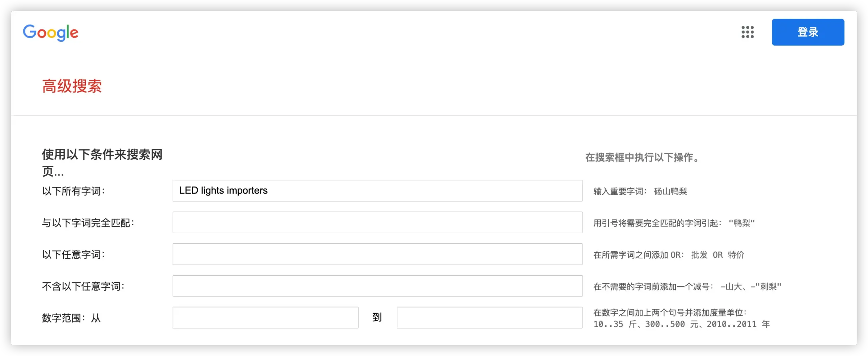Focus the 以下所有字词 field containing LED lights importers
This screenshot has width=868, height=356.
[377, 191]
